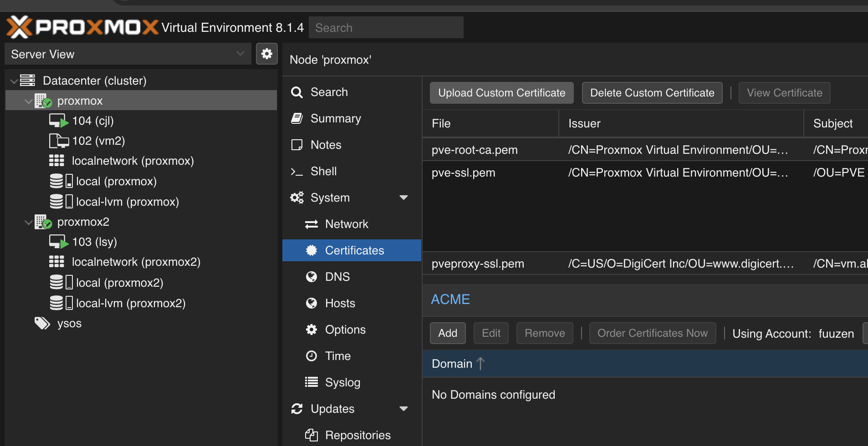Select the running VM 104 (cjl) icon
This screenshot has height=446, width=868.
pyautogui.click(x=58, y=121)
